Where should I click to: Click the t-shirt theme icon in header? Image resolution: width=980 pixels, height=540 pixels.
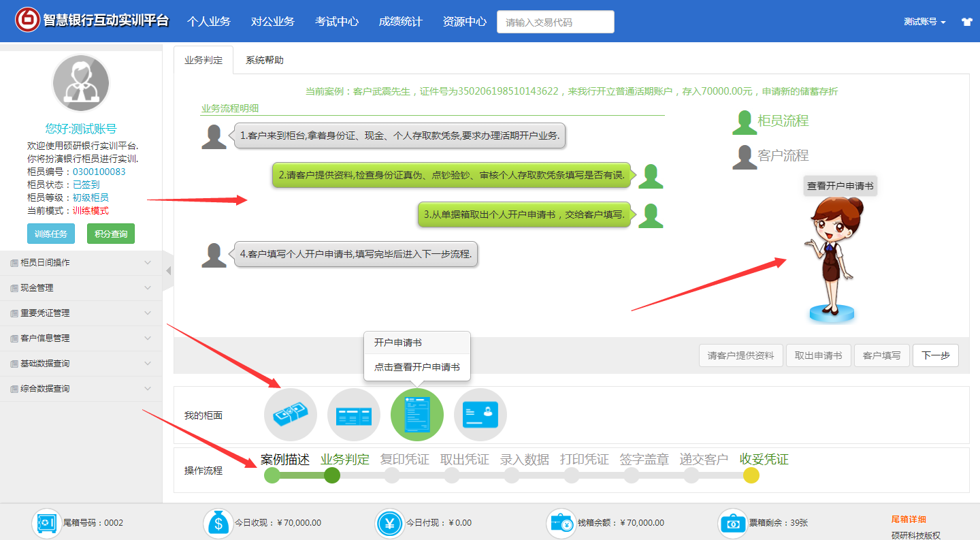(x=966, y=22)
